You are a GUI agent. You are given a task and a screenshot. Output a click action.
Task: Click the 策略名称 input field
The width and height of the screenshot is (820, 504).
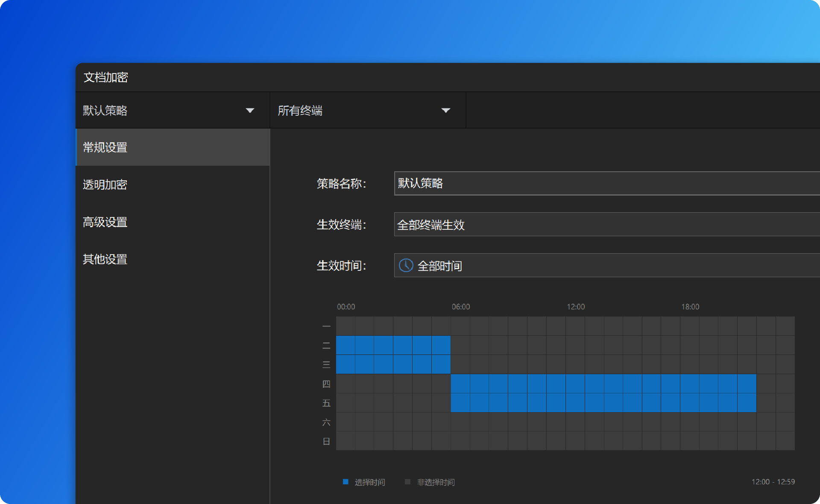[607, 183]
